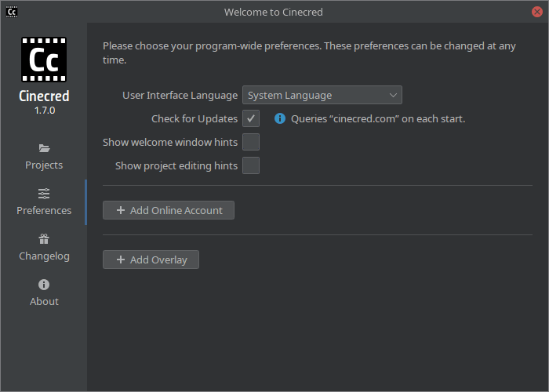Image resolution: width=549 pixels, height=392 pixels.
Task: Click the 'User Interface Language' label
Action: point(180,95)
